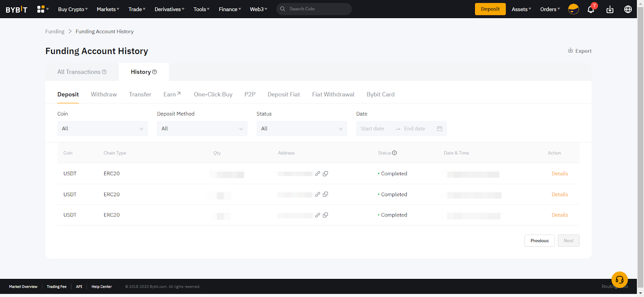Click the Status info icon in table header

coord(394,153)
